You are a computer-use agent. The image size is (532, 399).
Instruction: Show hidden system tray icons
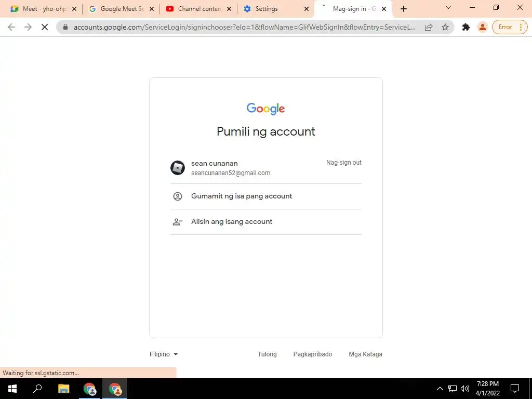click(x=440, y=389)
